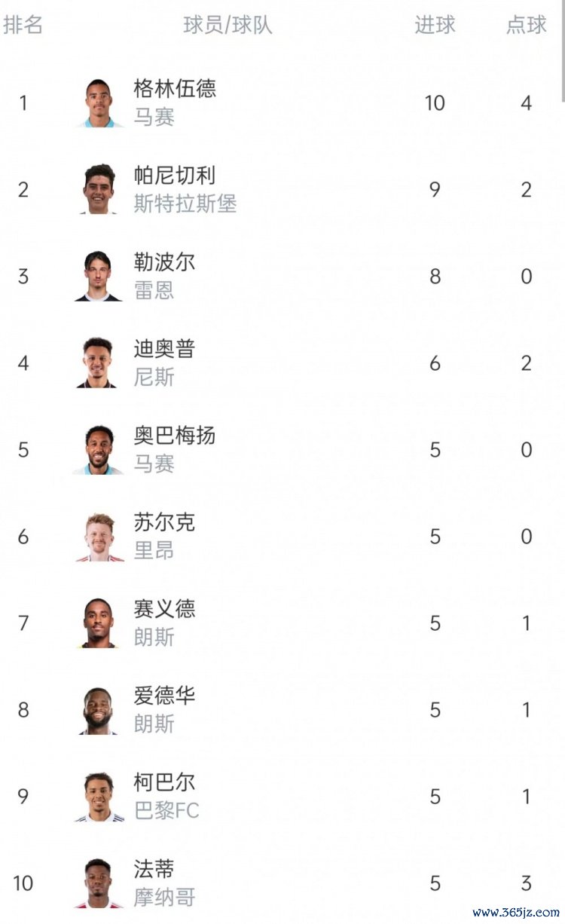Click the 球员/球队 column header
This screenshot has height=924, width=565.
(228, 25)
